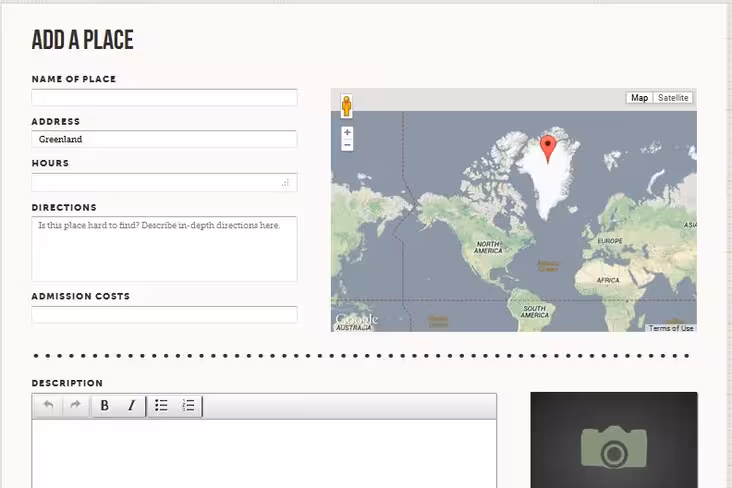Insert a bulleted list in description
Viewport: 732px width, 488px height.
(x=161, y=405)
